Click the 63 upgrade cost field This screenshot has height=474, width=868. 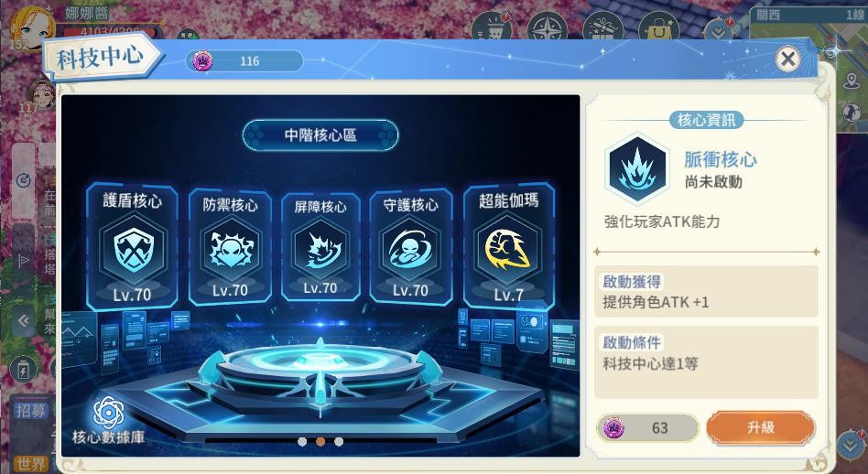(647, 427)
